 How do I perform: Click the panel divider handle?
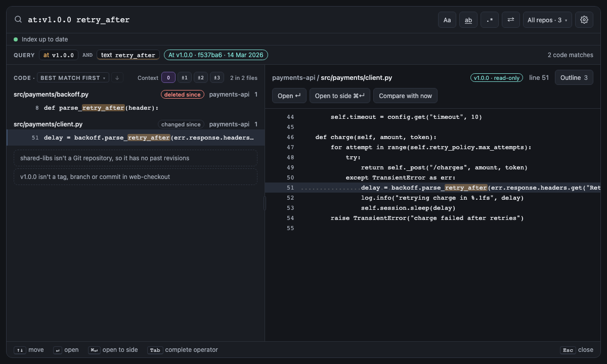265,203
